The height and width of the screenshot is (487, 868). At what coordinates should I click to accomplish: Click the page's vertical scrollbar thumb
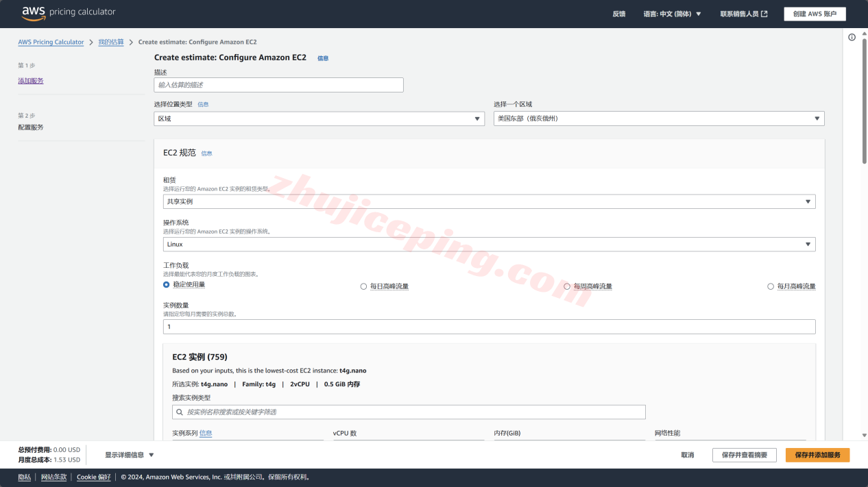(864, 100)
